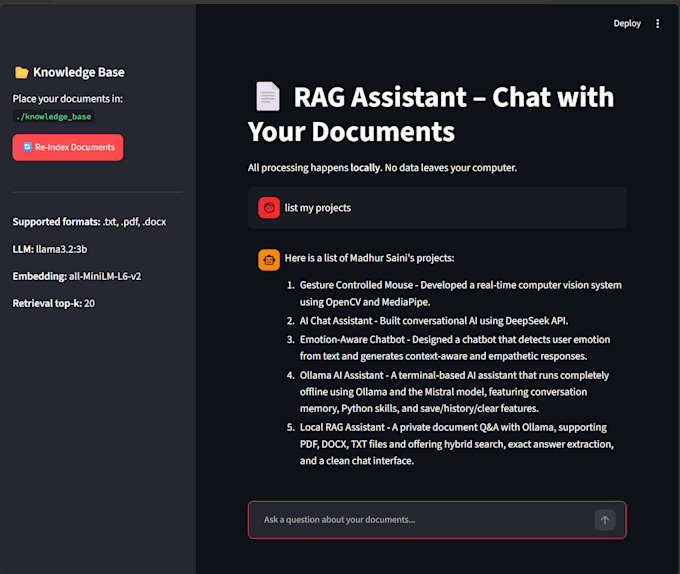Open the three-dot main menu
The image size is (680, 574).
[657, 23]
